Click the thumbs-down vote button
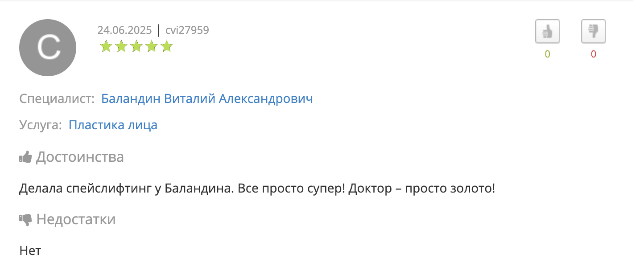Screen dimensions: 644x271 593,32
